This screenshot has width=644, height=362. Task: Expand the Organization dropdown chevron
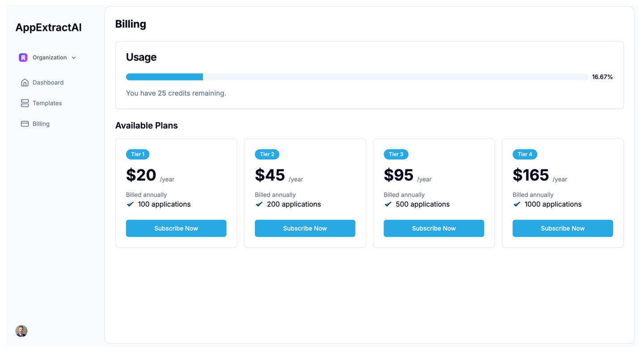point(74,58)
